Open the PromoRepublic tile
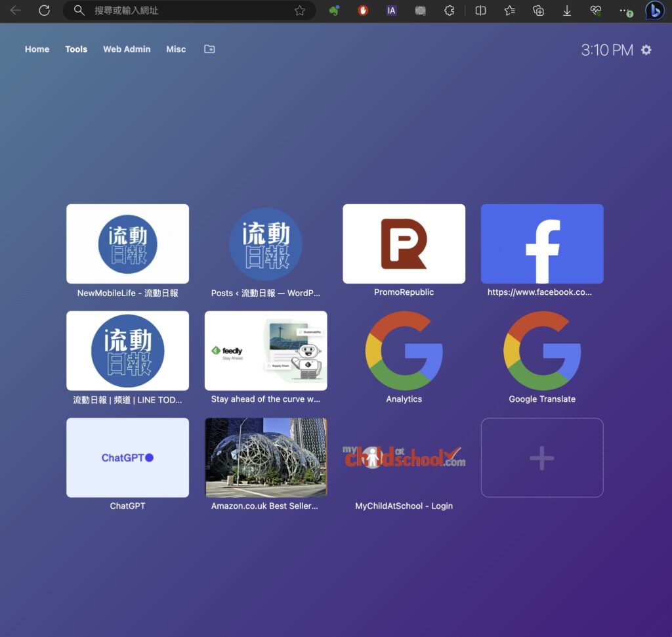 coord(404,244)
